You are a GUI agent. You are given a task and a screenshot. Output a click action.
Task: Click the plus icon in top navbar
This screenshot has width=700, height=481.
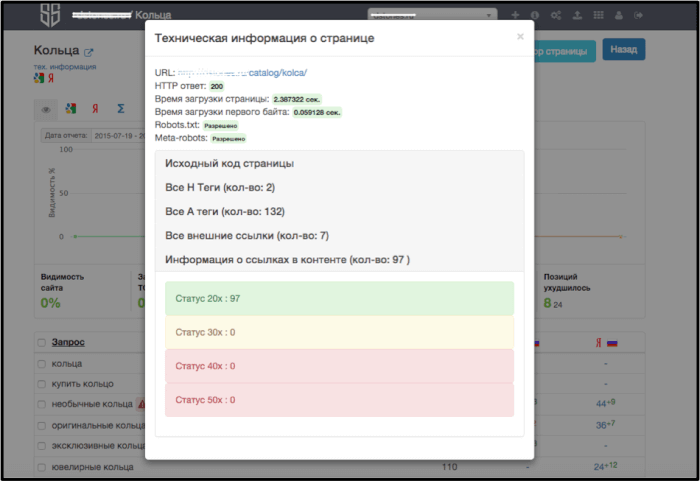click(515, 15)
